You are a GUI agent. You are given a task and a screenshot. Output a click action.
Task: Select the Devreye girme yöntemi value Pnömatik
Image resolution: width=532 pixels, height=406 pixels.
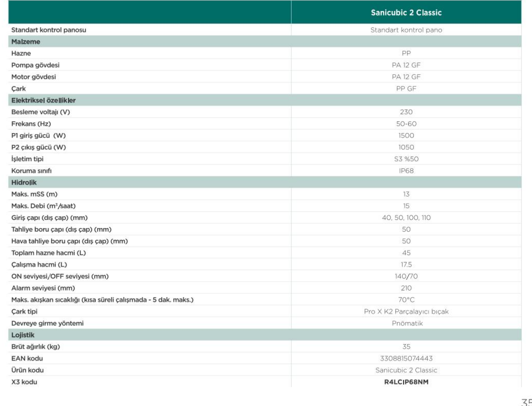pos(407,323)
